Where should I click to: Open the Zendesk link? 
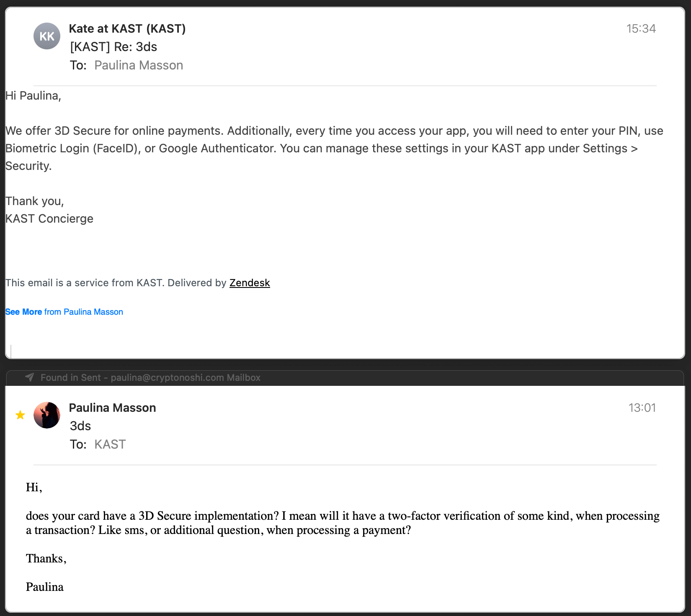tap(250, 283)
